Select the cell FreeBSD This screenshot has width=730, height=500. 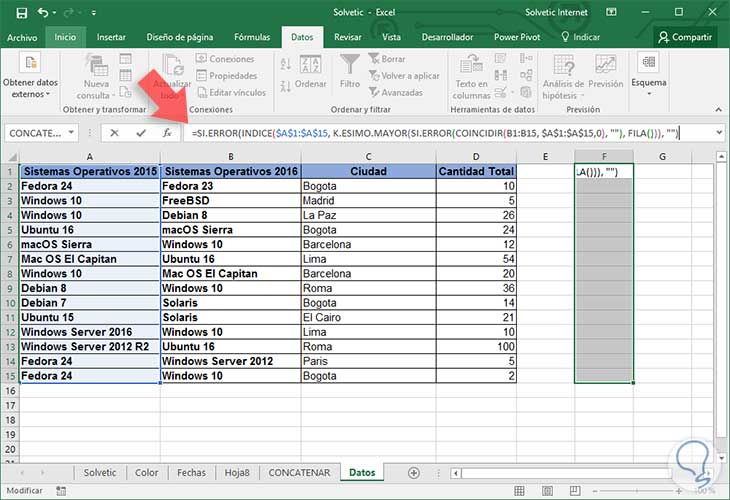(x=230, y=201)
